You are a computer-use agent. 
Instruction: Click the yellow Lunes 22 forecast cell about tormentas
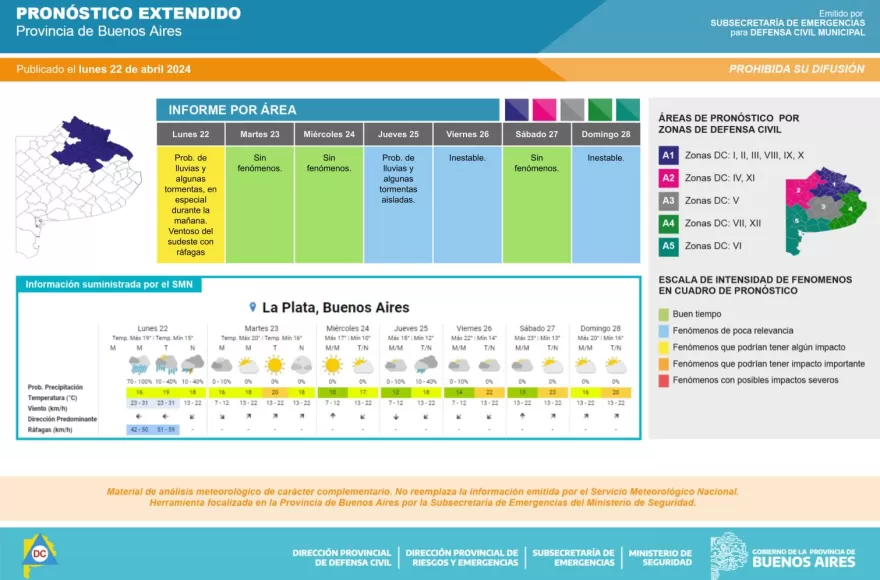(x=191, y=205)
